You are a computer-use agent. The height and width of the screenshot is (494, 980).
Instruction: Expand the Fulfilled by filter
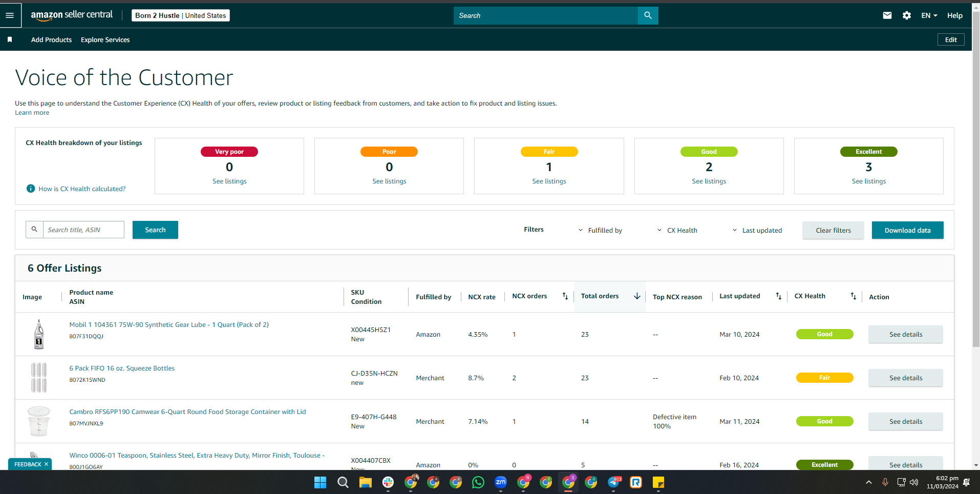click(600, 230)
